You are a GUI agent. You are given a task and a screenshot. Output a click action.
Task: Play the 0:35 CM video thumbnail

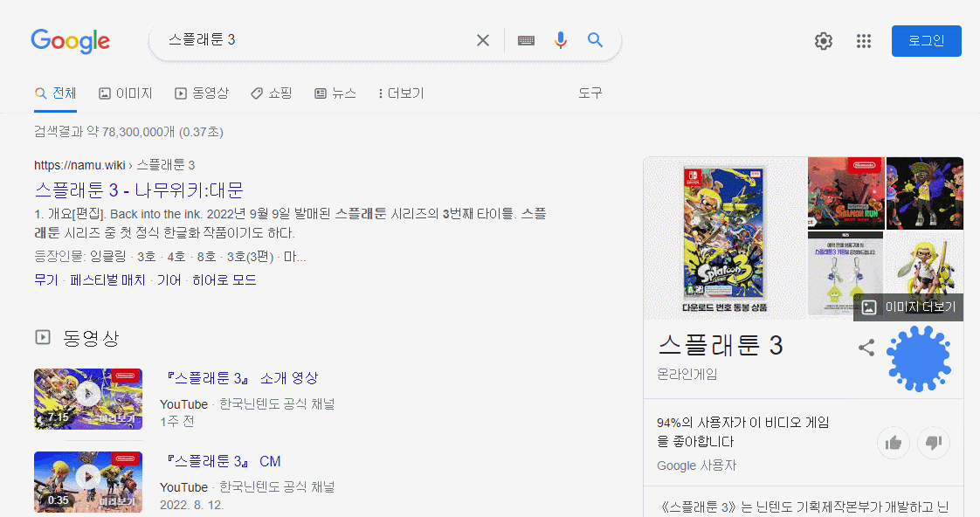88,482
